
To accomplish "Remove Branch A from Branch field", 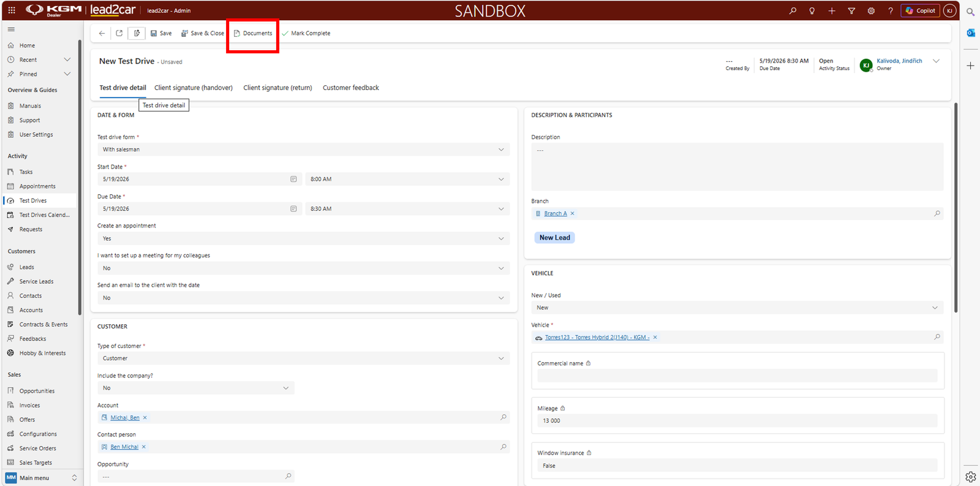I will click(x=573, y=213).
